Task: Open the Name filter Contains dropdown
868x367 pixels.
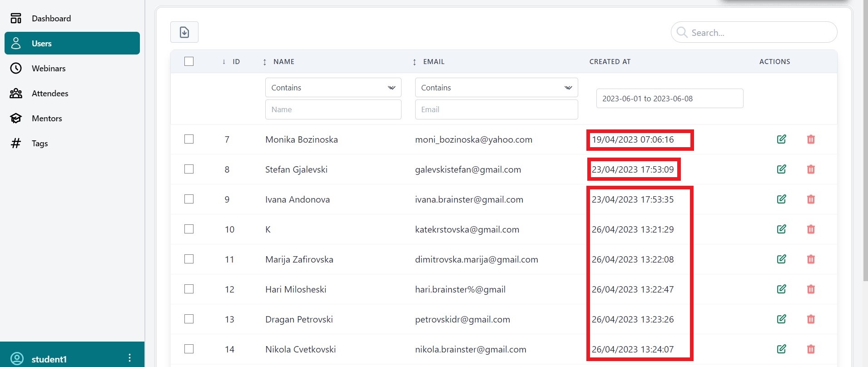Action: coord(333,88)
